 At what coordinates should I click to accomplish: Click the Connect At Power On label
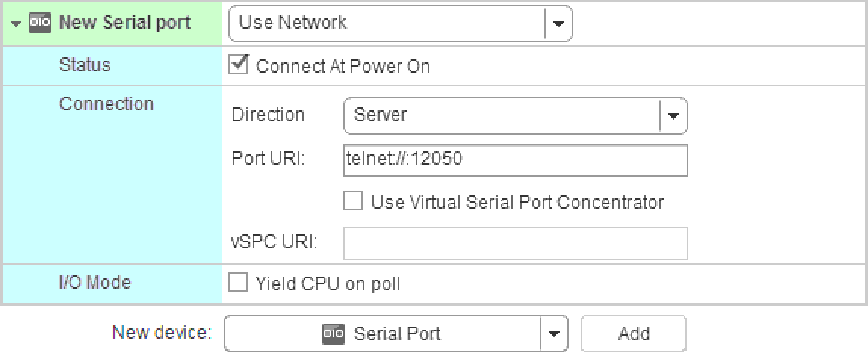tap(343, 67)
